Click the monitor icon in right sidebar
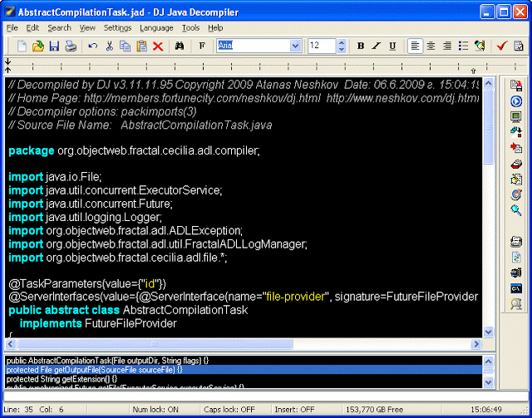Viewport: 532px width, 418px height. (516, 116)
